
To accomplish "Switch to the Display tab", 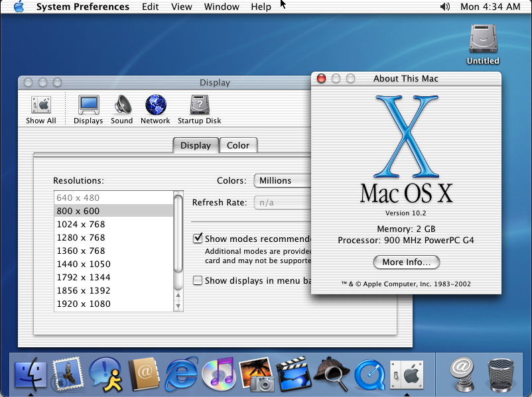I will point(196,145).
